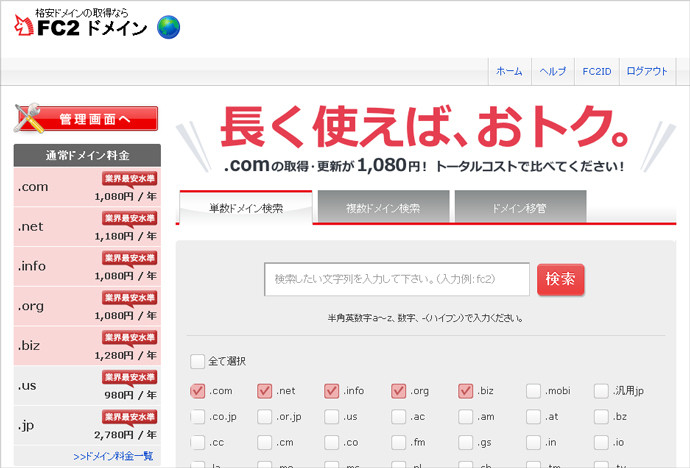This screenshot has width=690, height=468.
Task: Click the .net price row 1,180円 / 年
Action: click(x=87, y=227)
